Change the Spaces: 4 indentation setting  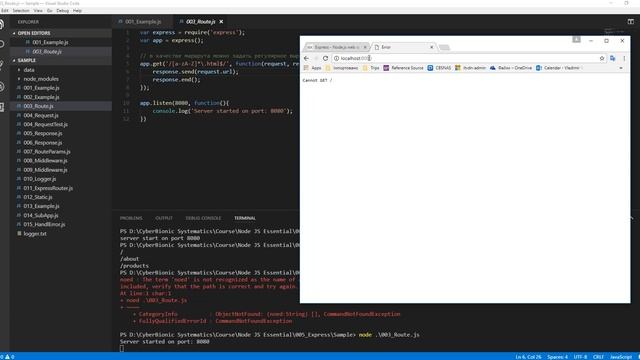557,357
